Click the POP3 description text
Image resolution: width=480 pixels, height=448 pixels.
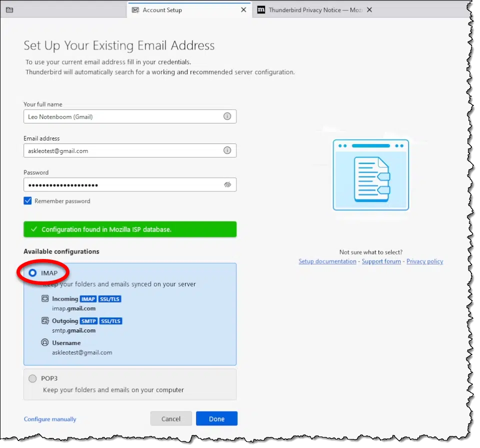pyautogui.click(x=113, y=390)
